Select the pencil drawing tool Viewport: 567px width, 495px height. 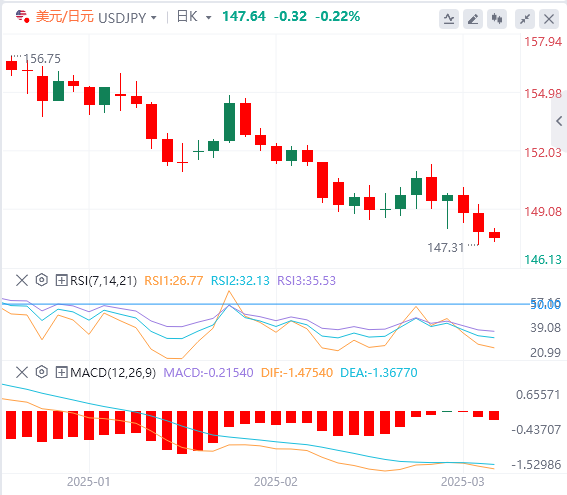tap(473, 19)
